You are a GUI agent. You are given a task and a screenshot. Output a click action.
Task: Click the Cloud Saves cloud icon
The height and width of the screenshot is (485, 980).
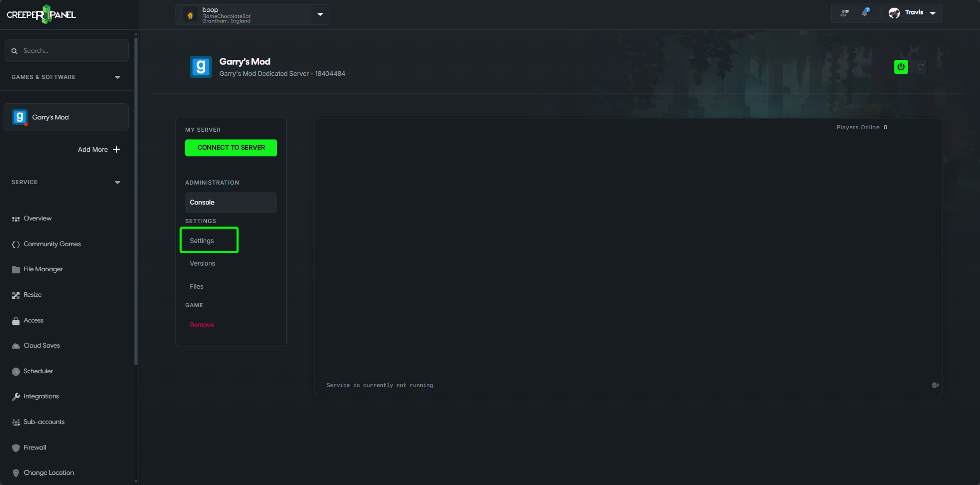(x=16, y=346)
